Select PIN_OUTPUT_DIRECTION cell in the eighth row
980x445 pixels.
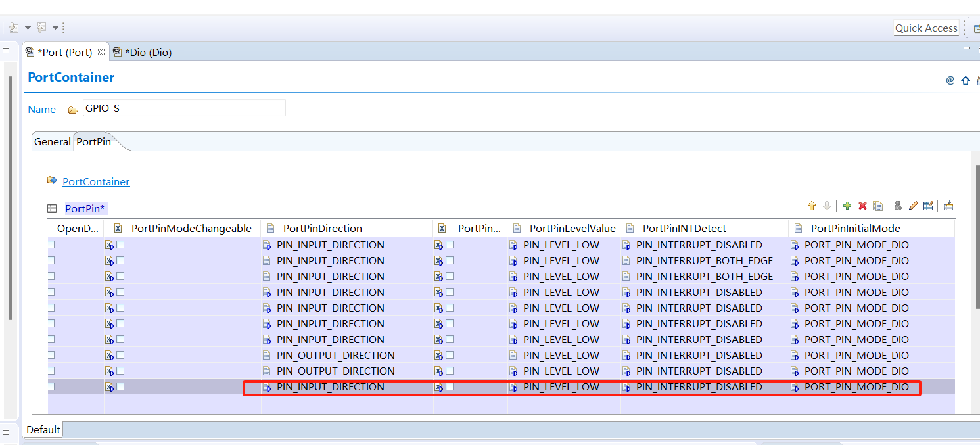coord(335,355)
